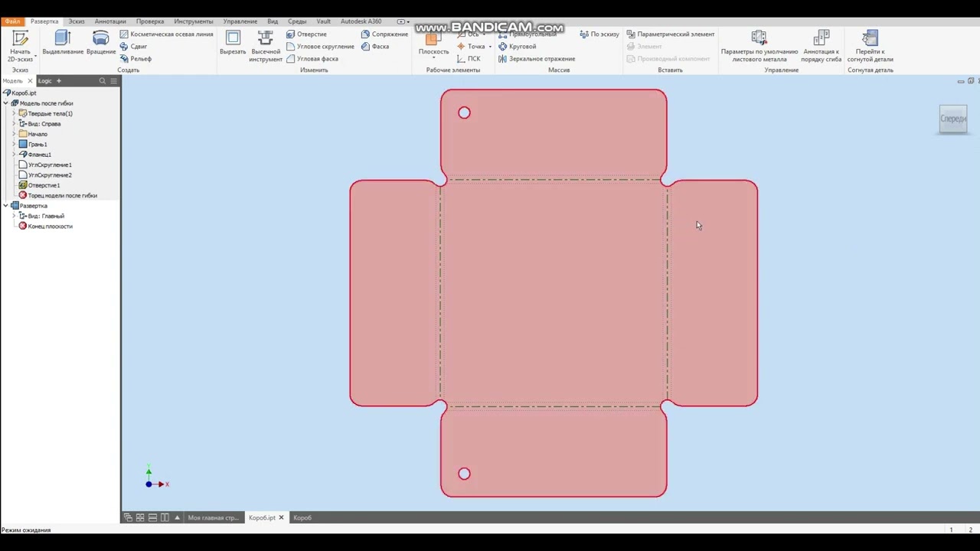
Task: Expand the Вид: Справа node
Action: tap(14, 123)
